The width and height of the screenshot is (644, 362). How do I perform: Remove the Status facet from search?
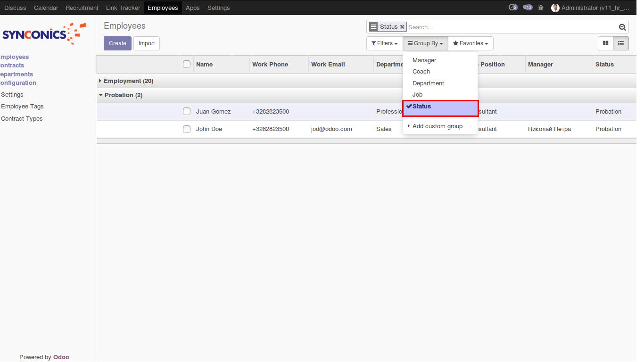tap(402, 27)
